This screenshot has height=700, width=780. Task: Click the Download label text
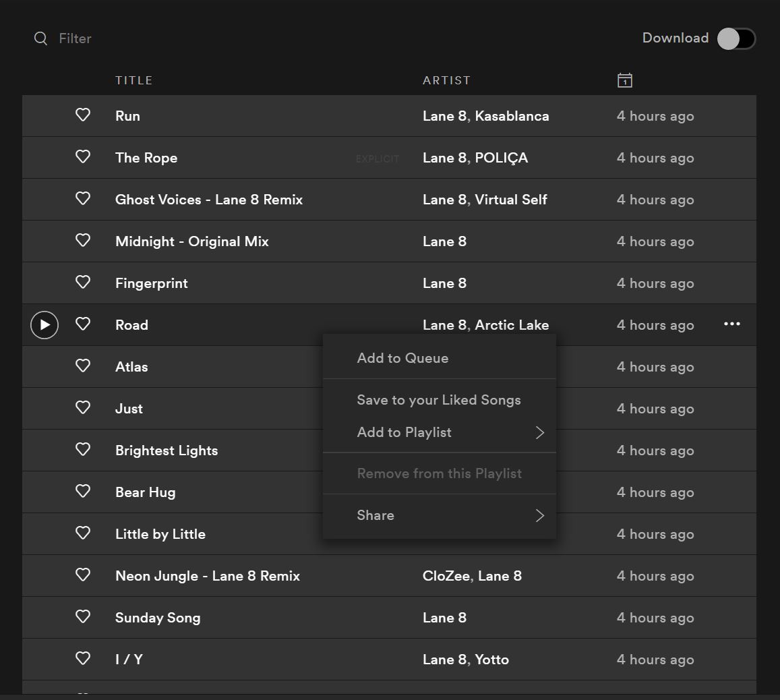(675, 38)
